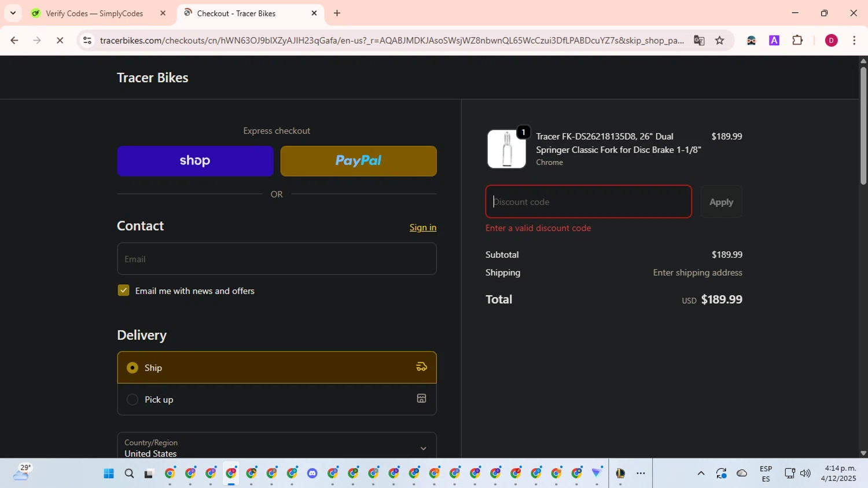868x488 pixels.
Task: Stop loading the checkout page
Action: (x=60, y=41)
